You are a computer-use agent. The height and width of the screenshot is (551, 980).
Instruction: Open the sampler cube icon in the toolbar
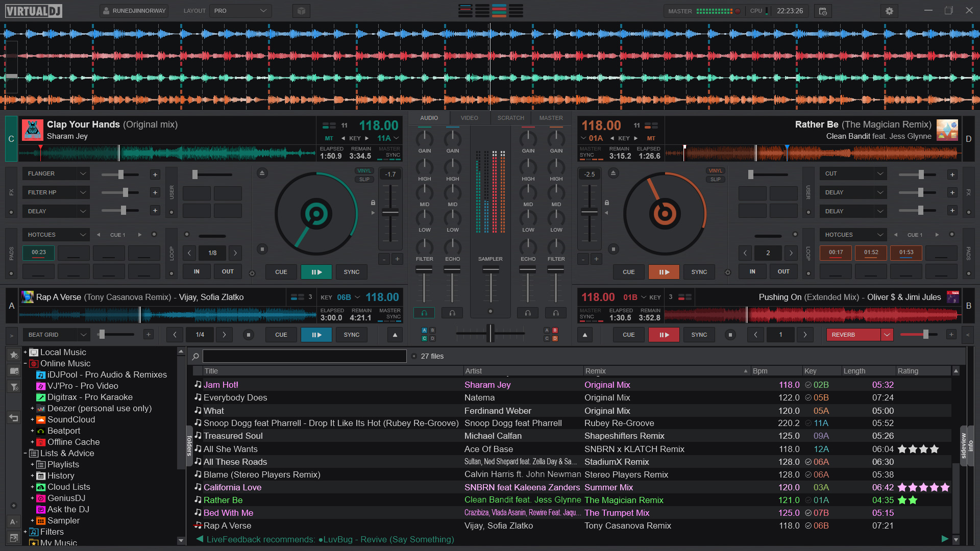pos(301,11)
